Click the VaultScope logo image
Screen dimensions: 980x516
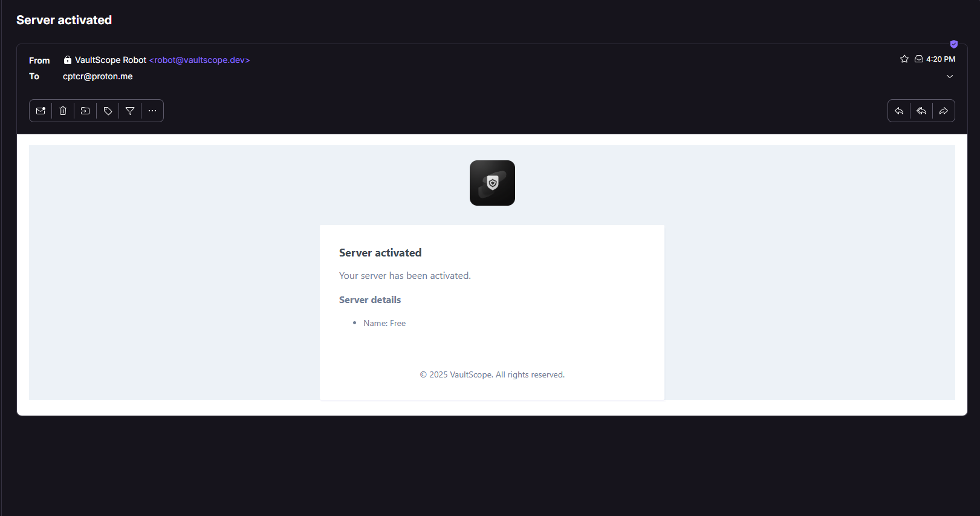click(x=492, y=183)
